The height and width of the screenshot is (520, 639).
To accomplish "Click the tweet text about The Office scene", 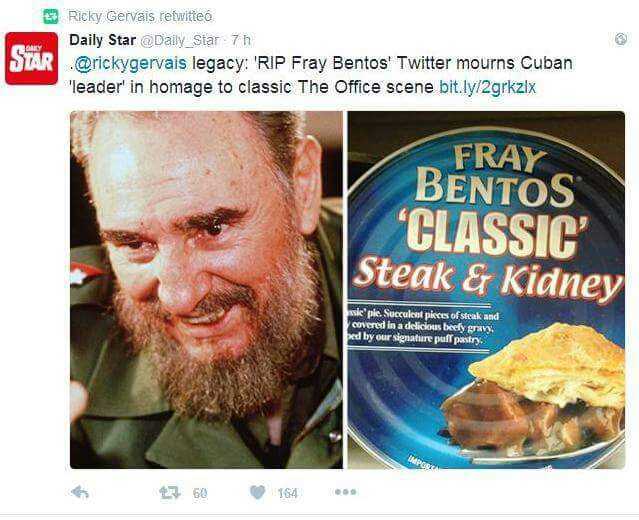I will click(x=322, y=75).
